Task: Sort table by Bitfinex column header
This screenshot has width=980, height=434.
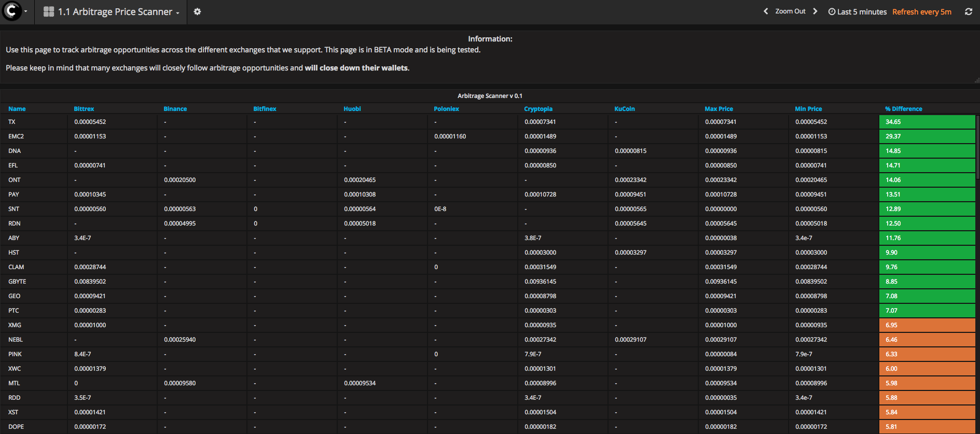Action: pos(265,109)
